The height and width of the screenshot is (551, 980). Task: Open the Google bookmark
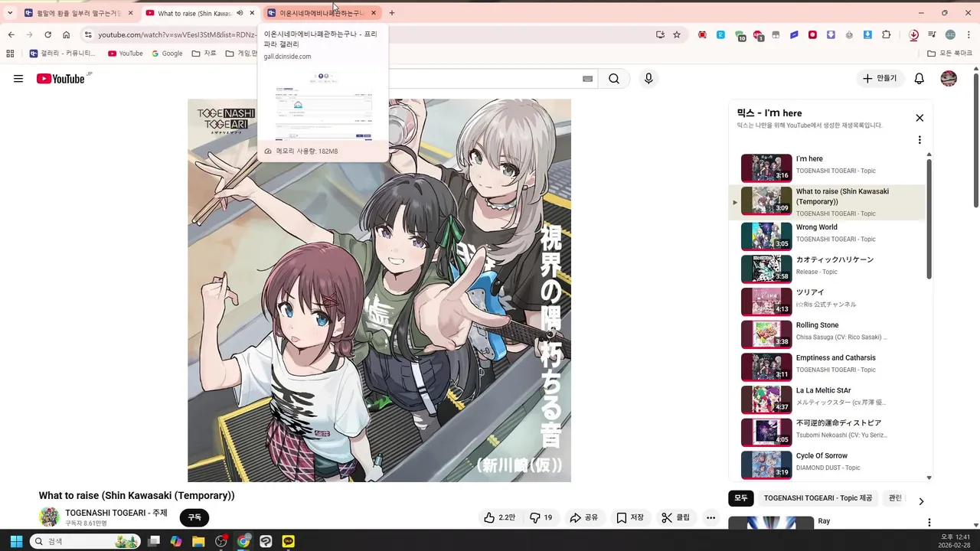pos(167,54)
